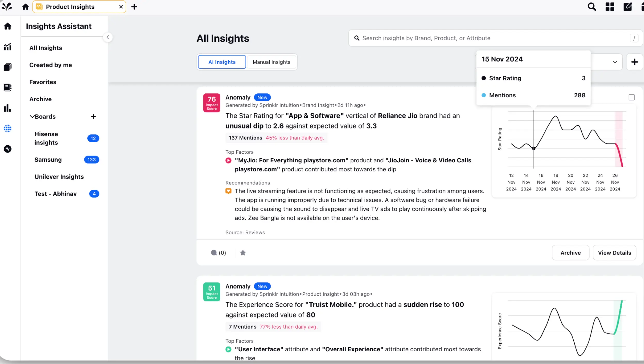Viewport: 644px width, 364px height.
Task: Open the activity pulse icon at sidebar bottom
Action: click(x=7, y=149)
